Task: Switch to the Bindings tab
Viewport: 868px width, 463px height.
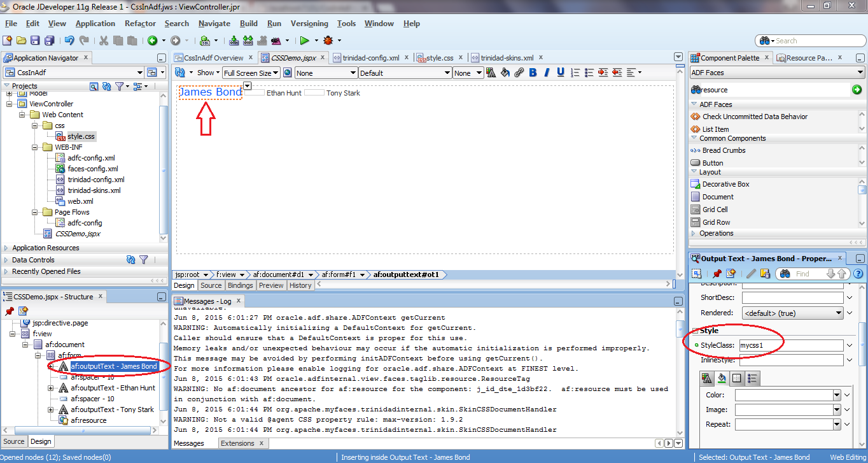Action: tap(240, 285)
